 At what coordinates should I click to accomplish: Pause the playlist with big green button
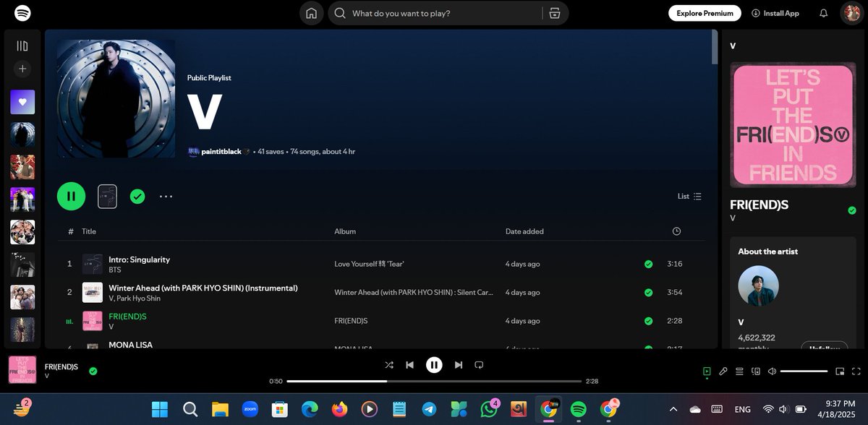coord(71,196)
